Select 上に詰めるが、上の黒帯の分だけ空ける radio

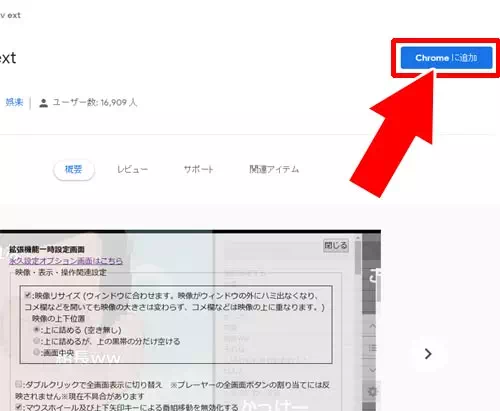click(36, 341)
